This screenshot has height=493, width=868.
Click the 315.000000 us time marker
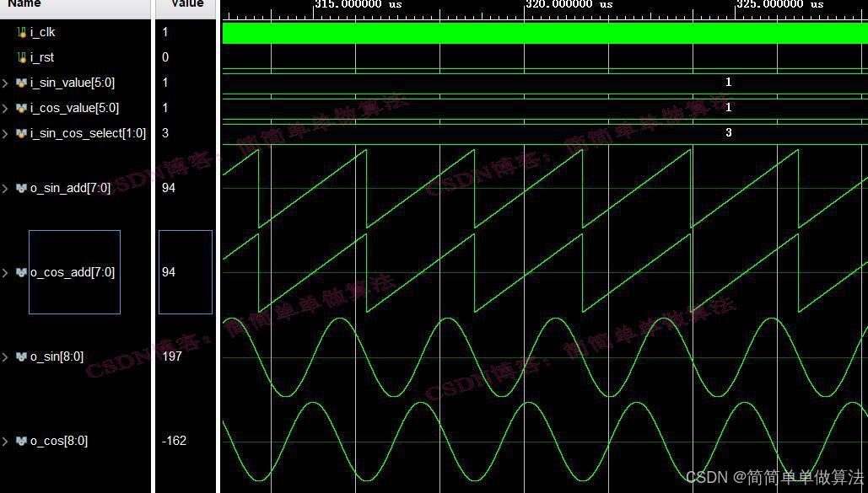[x=359, y=4]
